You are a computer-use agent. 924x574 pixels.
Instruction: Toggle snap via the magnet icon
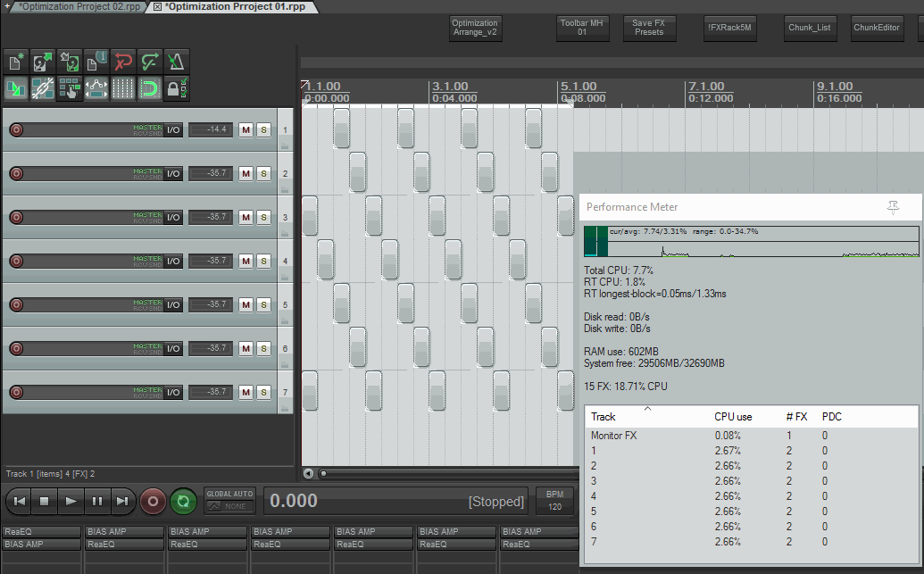(x=150, y=88)
